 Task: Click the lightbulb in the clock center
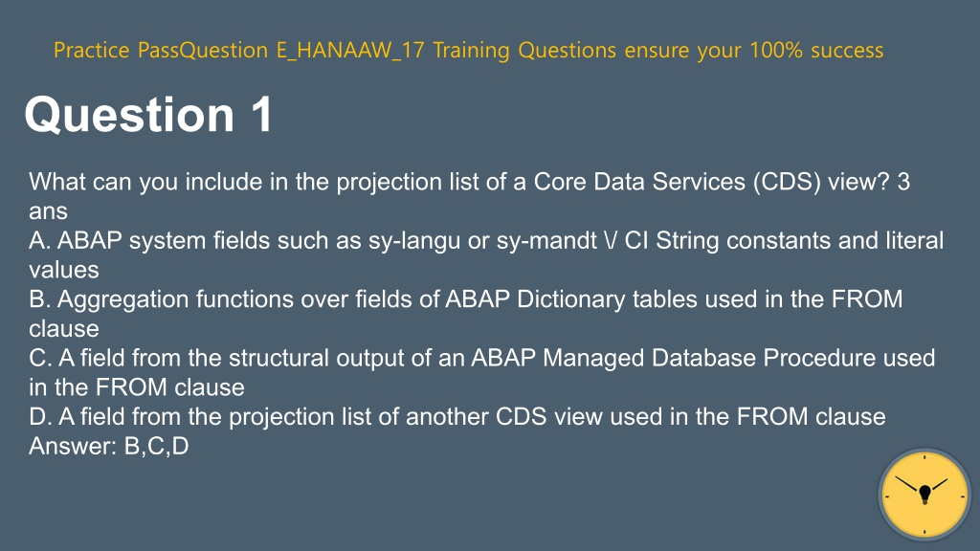(925, 495)
